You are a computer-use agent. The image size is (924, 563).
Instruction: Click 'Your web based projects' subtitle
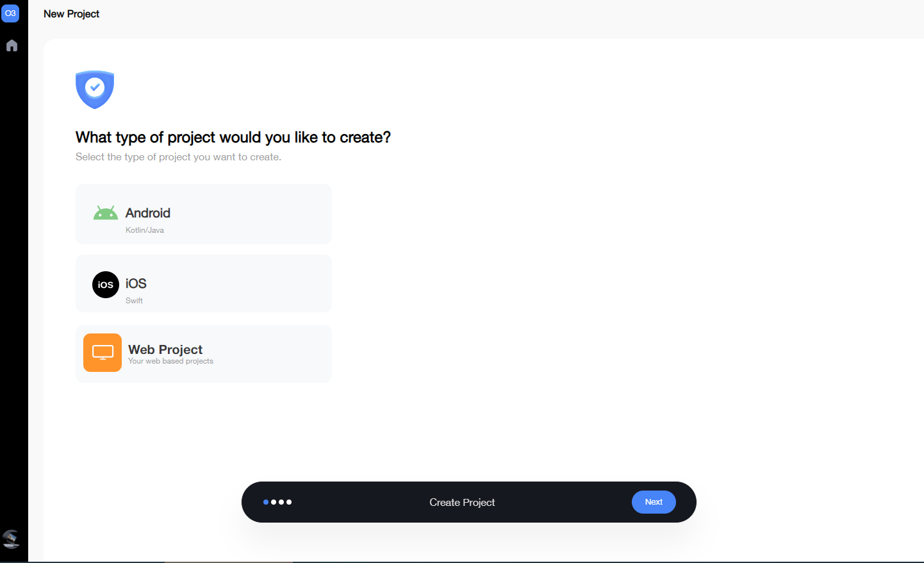170,362
